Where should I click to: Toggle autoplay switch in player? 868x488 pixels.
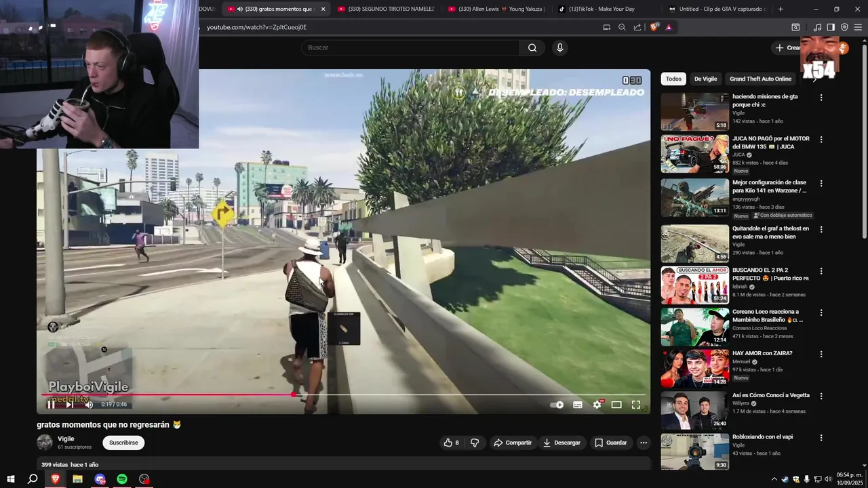pyautogui.click(x=557, y=405)
